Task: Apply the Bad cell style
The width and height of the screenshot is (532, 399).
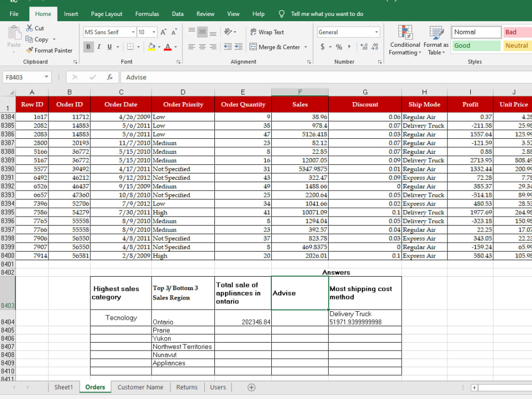Action: point(518,32)
